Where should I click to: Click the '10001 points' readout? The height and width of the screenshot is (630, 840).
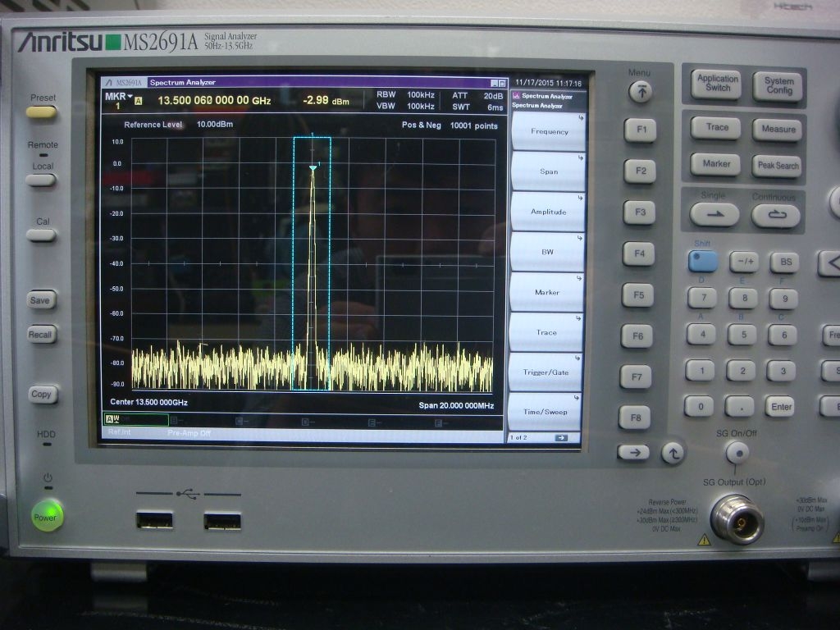(474, 126)
